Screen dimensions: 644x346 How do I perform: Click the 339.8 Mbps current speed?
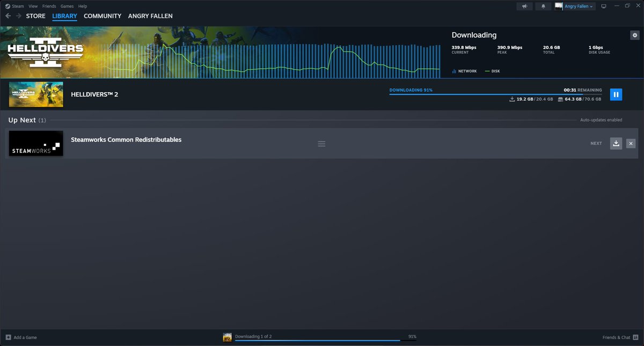[x=464, y=47]
